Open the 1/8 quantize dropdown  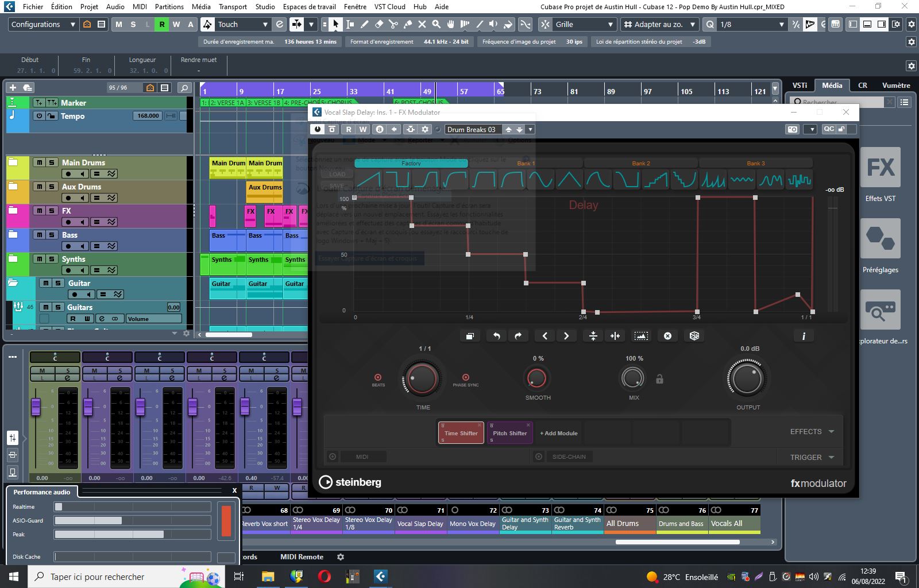(751, 24)
